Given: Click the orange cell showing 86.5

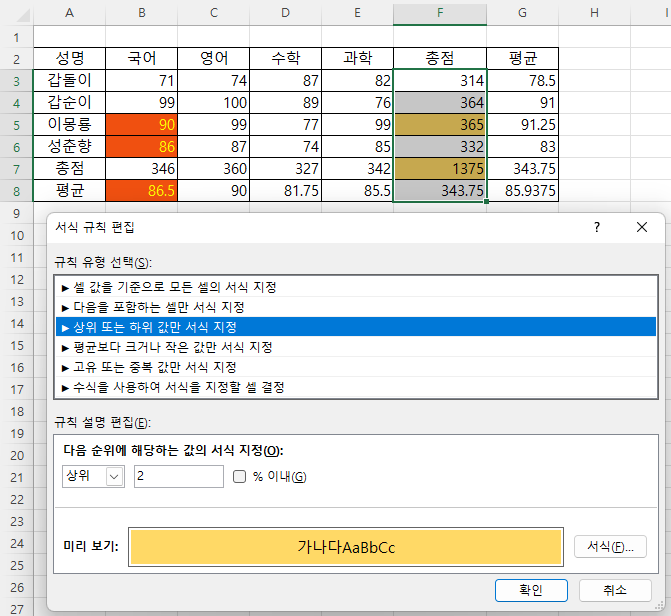Looking at the screenshot, I should (x=142, y=190).
